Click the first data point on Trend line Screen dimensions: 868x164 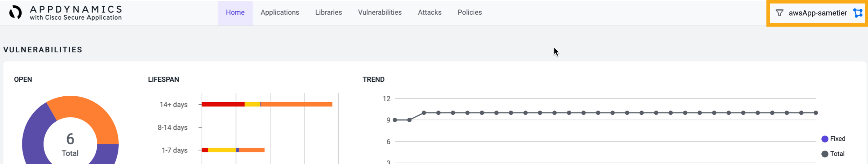coord(395,120)
